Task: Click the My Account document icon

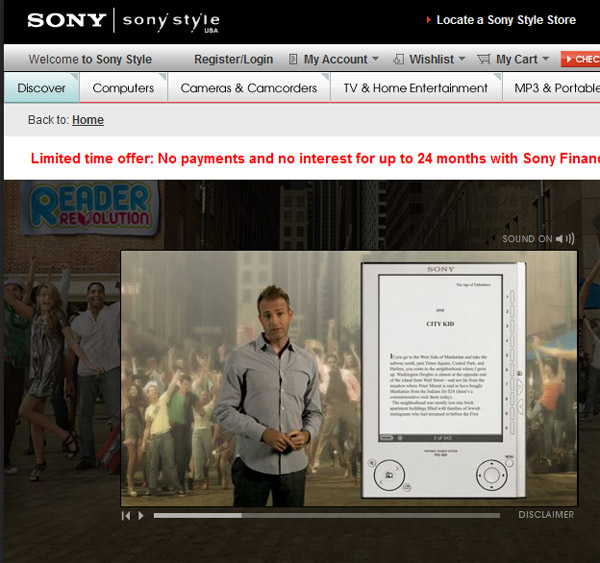Action: point(293,59)
